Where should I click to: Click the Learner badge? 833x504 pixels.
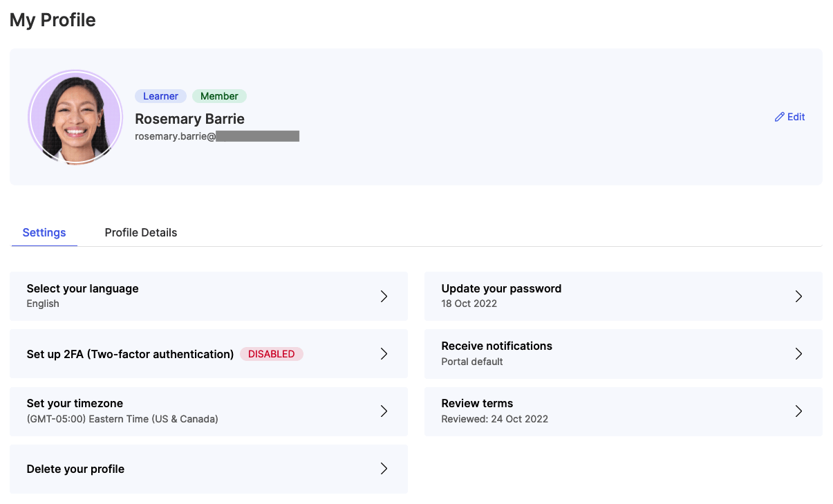tap(160, 95)
